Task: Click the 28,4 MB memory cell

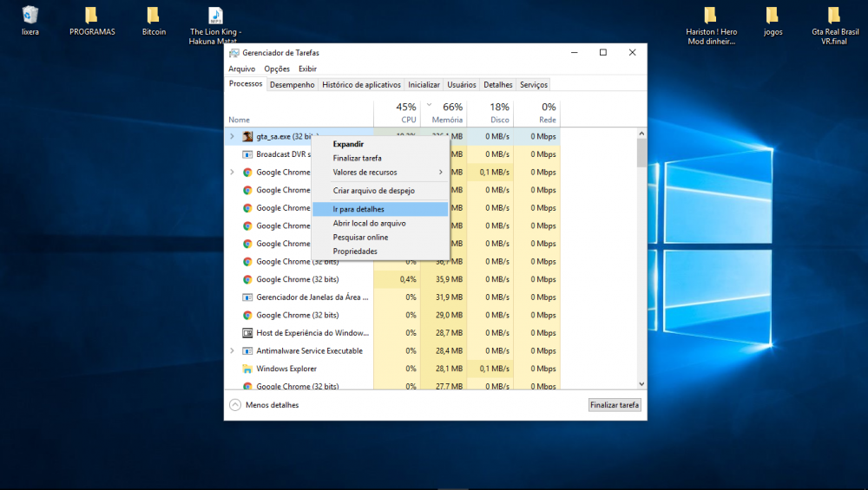Action: point(444,350)
